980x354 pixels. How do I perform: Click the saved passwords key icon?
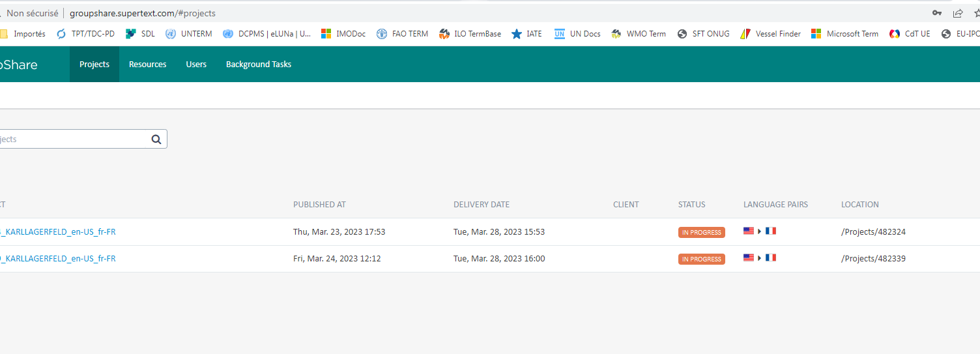pos(937,13)
